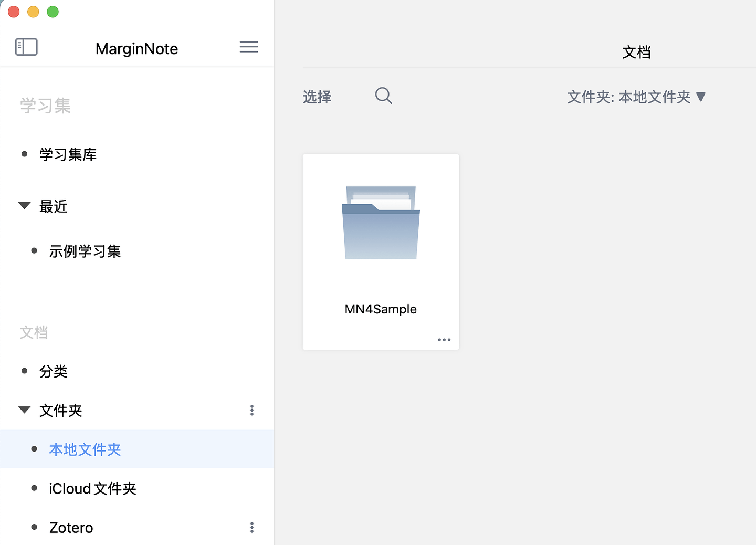756x545 pixels.
Task: Click the 最近 label
Action: coord(53,207)
